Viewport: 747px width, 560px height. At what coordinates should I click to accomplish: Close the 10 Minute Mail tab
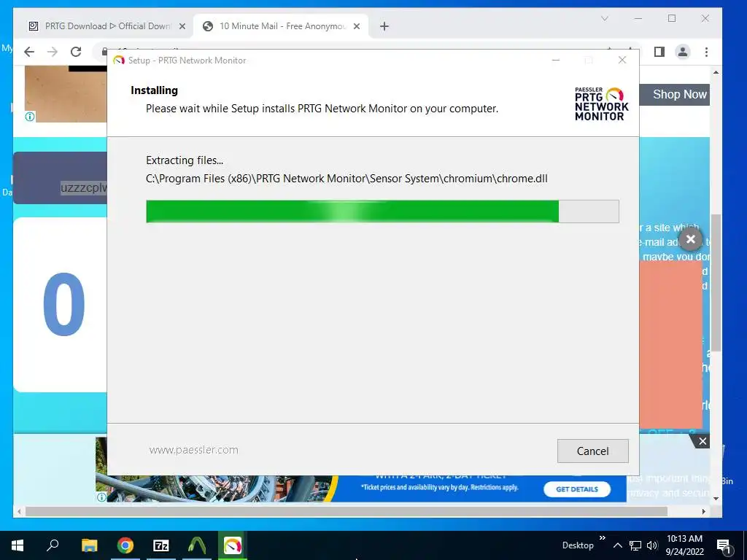click(x=356, y=26)
